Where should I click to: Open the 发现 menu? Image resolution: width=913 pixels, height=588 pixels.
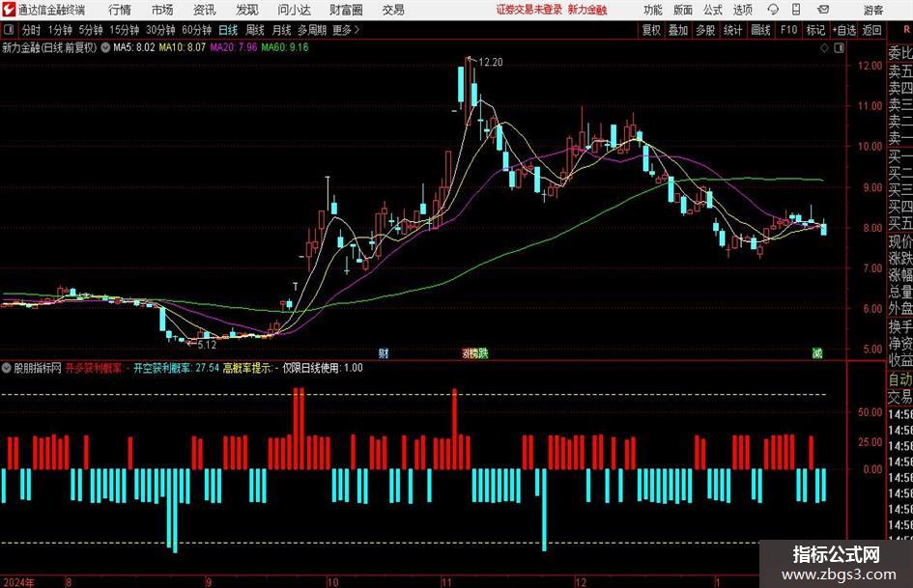coord(247,10)
